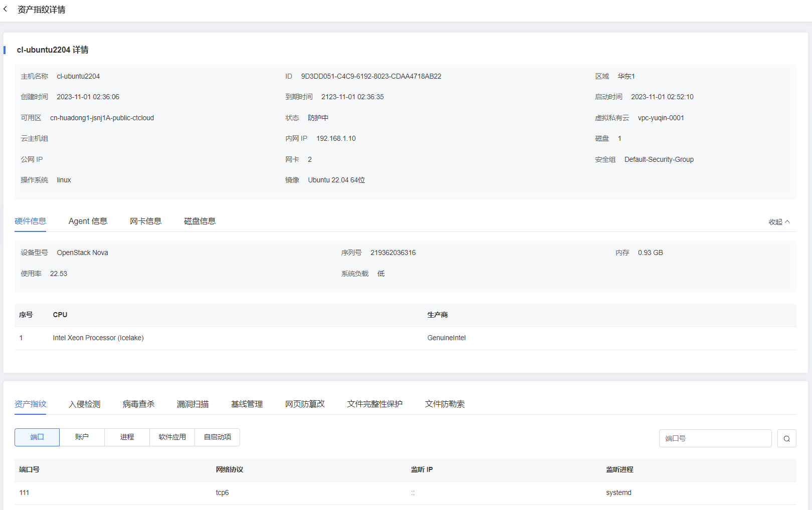Select the 硬件信息 tab
This screenshot has width=812, height=510.
30,221
